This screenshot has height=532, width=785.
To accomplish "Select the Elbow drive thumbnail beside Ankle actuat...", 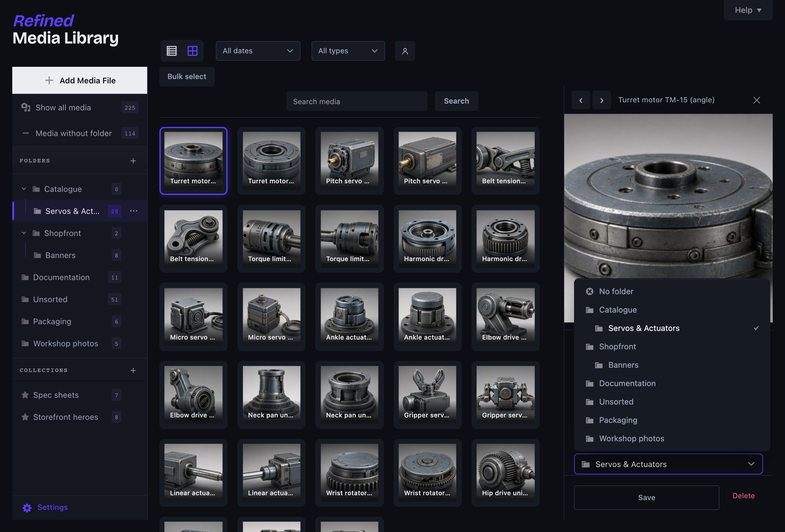I will pyautogui.click(x=505, y=317).
